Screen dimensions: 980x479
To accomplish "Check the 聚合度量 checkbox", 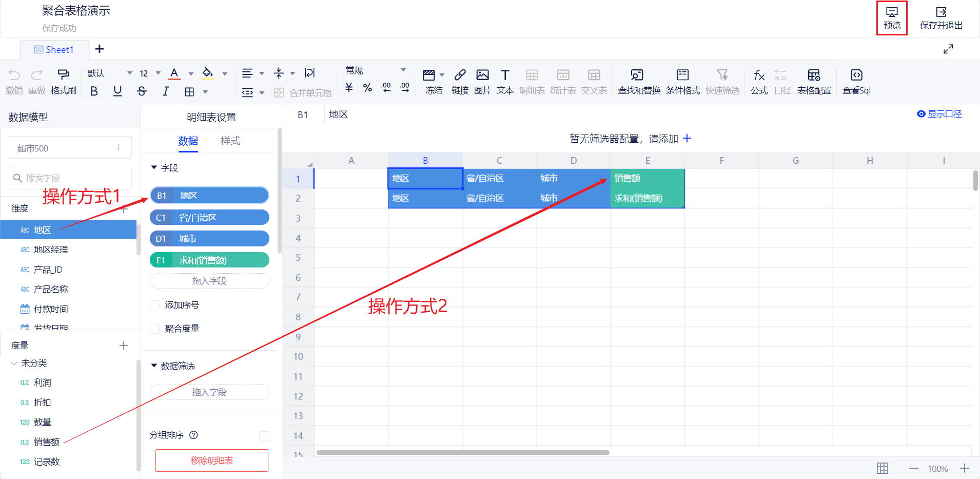I will (x=154, y=329).
